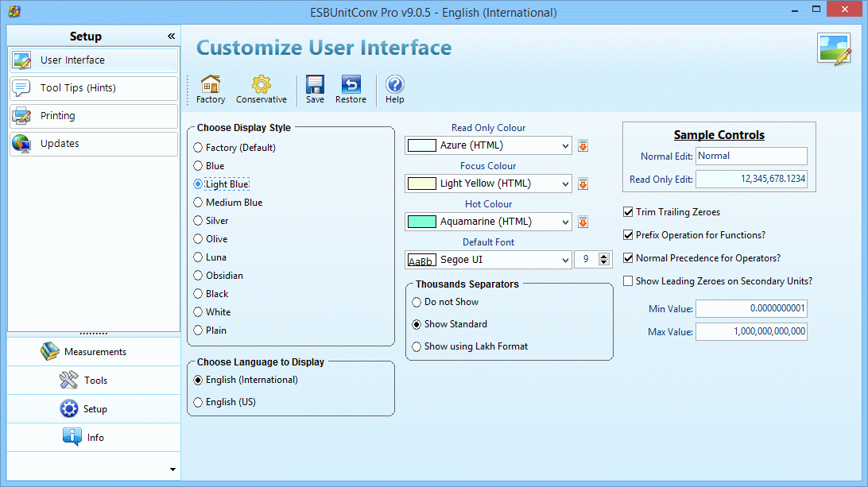Click the Normal Edit sample field

751,156
